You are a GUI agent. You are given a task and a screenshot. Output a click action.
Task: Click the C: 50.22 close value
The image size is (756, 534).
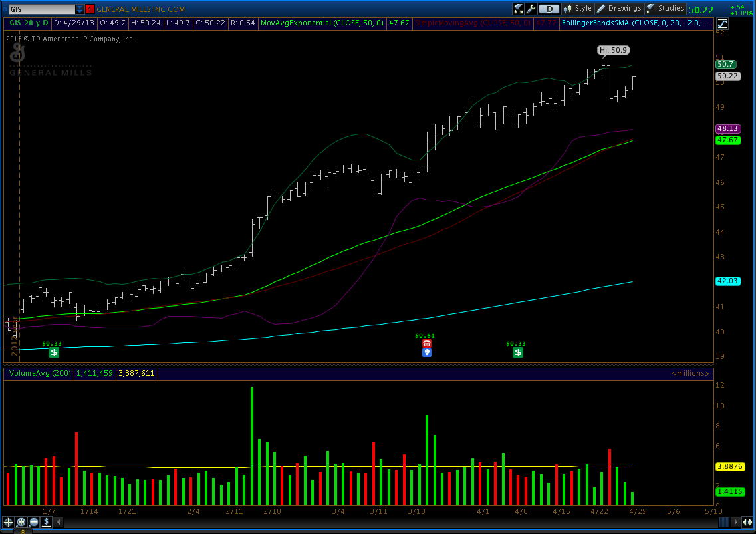tap(210, 23)
